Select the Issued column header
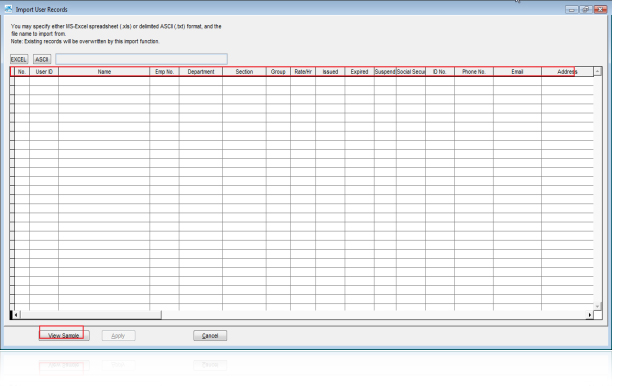 click(x=330, y=72)
